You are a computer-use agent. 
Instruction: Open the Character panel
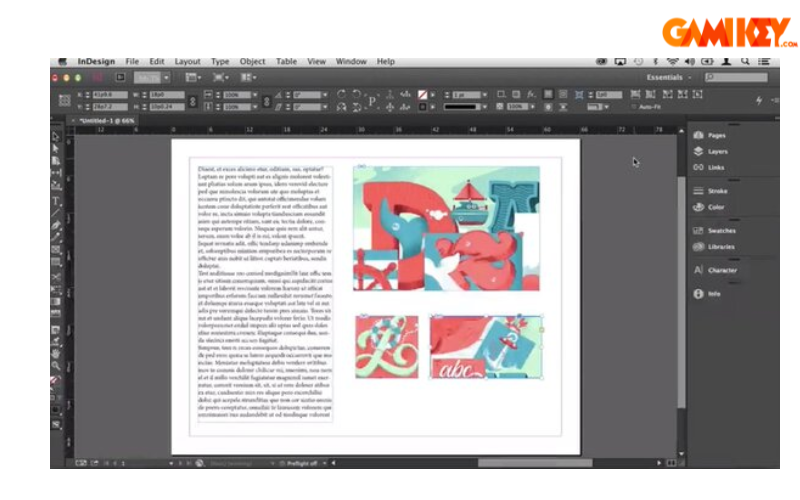(722, 270)
